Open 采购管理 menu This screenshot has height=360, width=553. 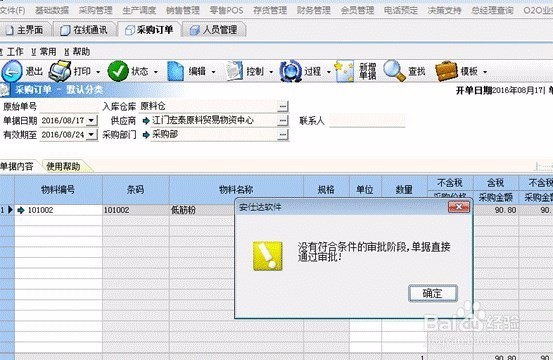point(96,10)
